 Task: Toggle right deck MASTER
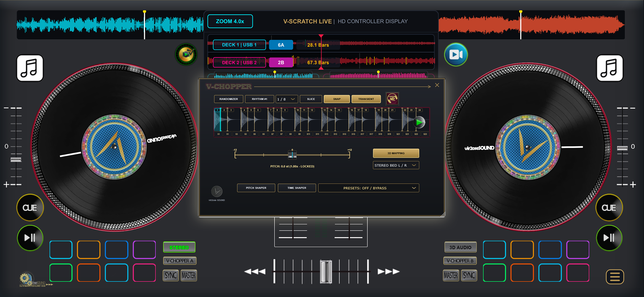pos(451,275)
